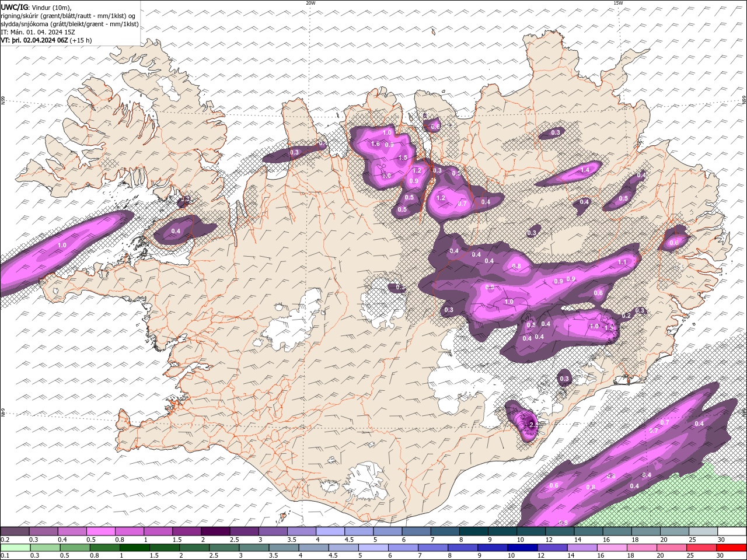Image resolution: width=747 pixels, height=560 pixels.
Task: Click the pink 0.5 swatch in upper legend
Action: [x=100, y=531]
